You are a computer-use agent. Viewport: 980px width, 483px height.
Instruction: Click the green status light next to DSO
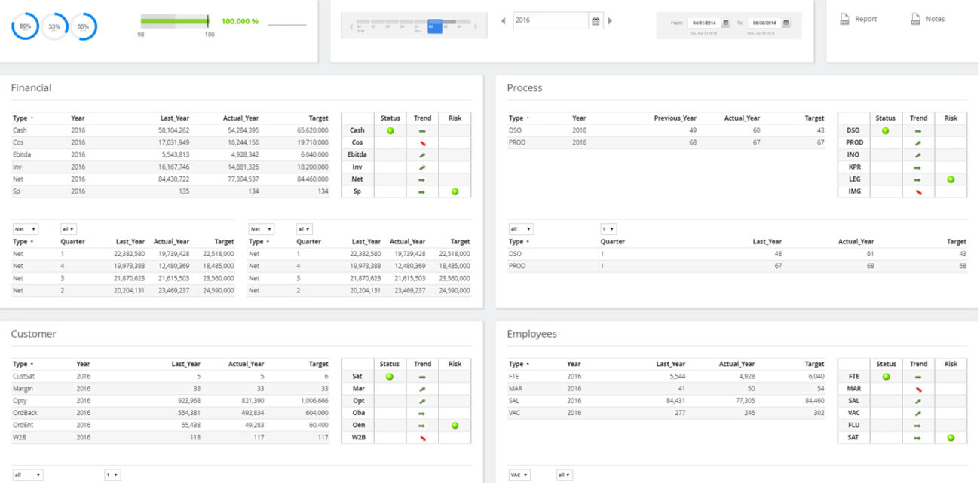pos(885,130)
